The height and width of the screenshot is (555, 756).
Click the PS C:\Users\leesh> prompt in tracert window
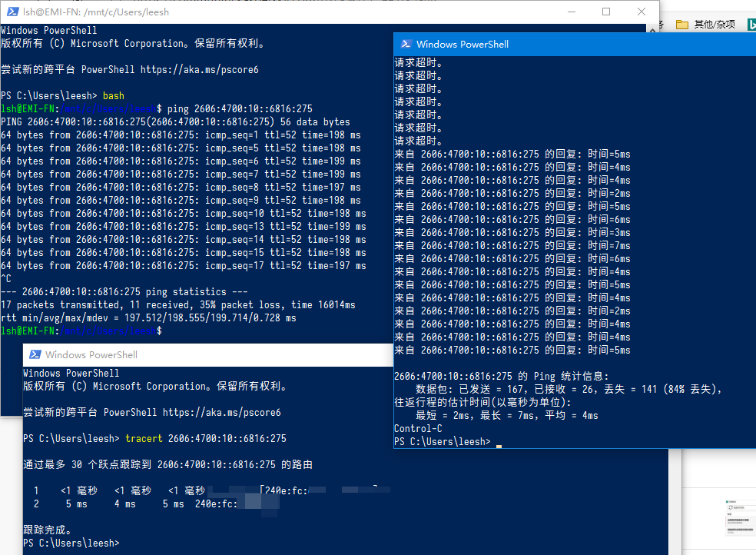click(x=71, y=543)
